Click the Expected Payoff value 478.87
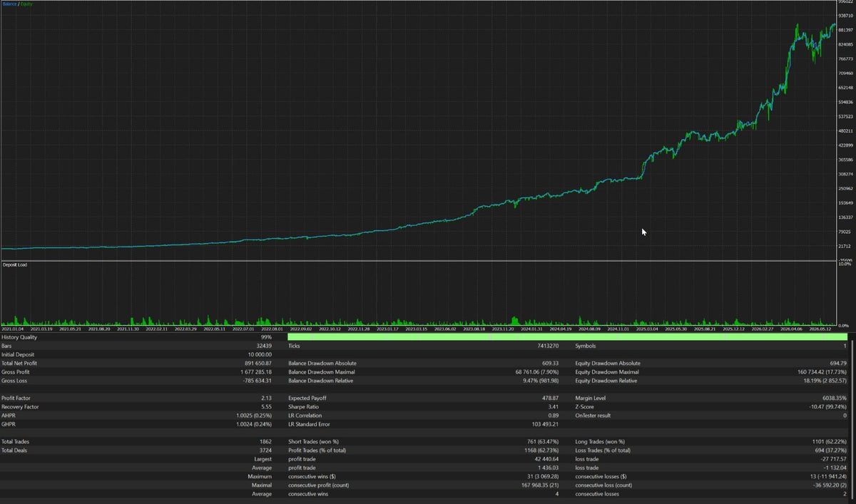 pos(550,398)
